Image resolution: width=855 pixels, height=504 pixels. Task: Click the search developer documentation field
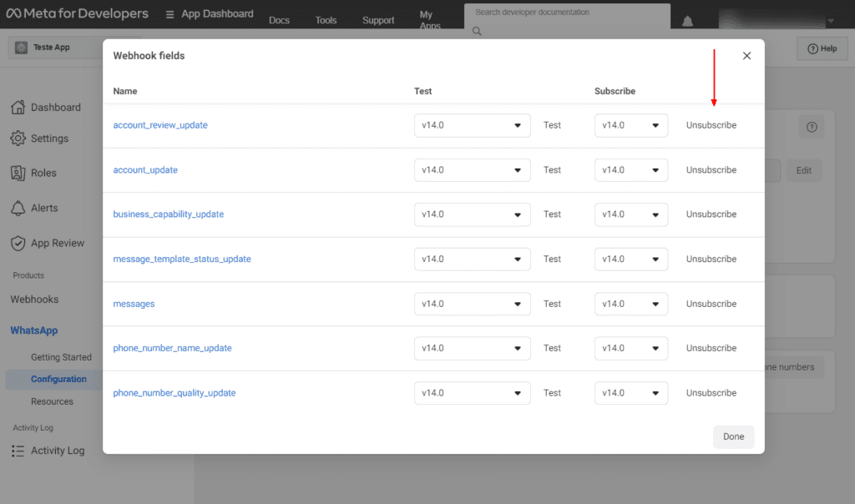[566, 13]
